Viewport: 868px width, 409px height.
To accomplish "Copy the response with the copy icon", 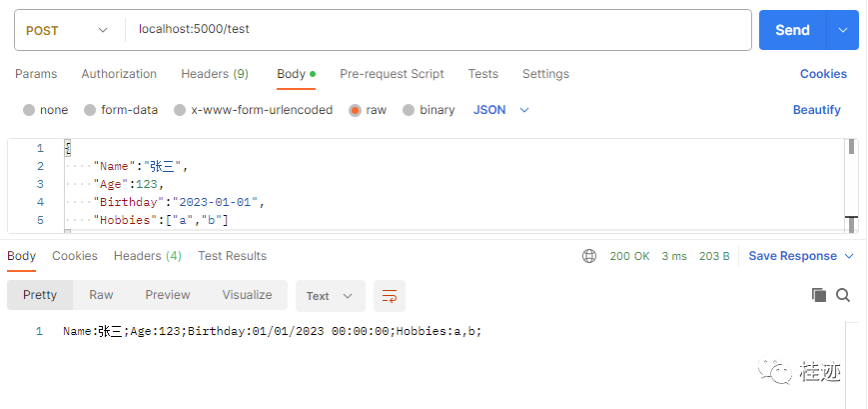I will coord(819,295).
